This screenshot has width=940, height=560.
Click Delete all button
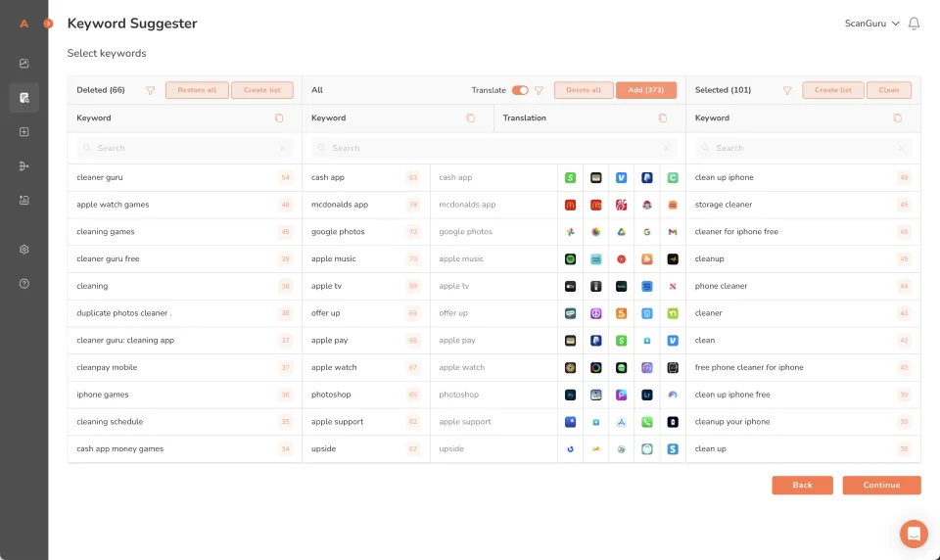click(x=584, y=90)
